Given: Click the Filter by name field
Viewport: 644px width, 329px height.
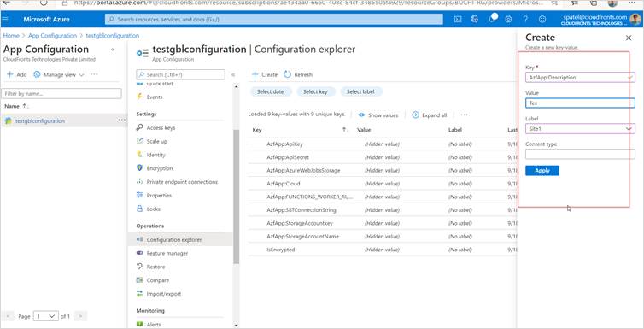Looking at the screenshot, I should click(x=61, y=94).
